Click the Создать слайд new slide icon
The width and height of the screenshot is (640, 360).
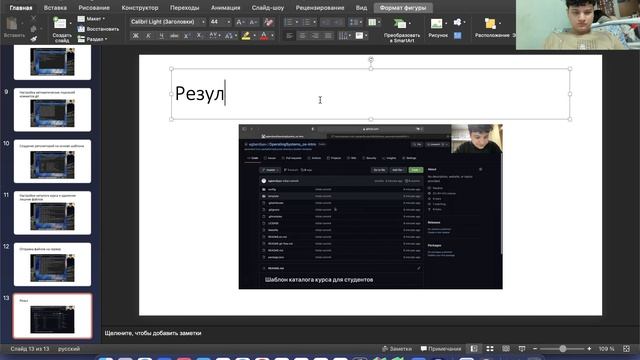pos(60,23)
